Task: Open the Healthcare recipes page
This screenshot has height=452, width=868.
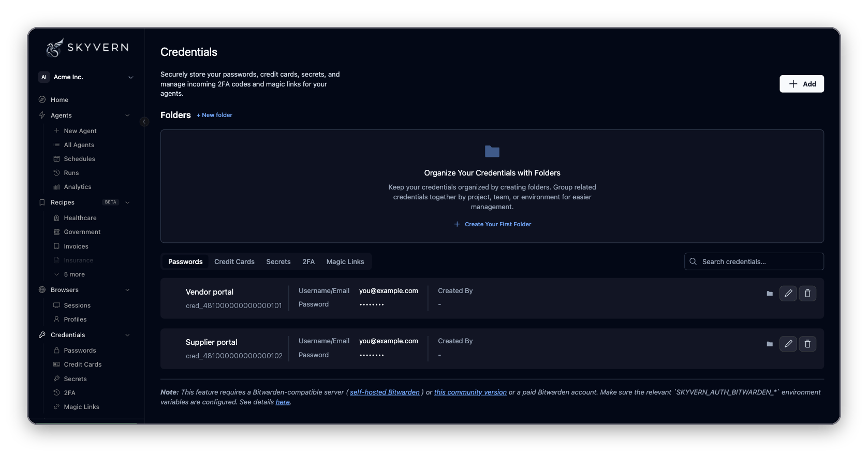Action: [x=75, y=218]
